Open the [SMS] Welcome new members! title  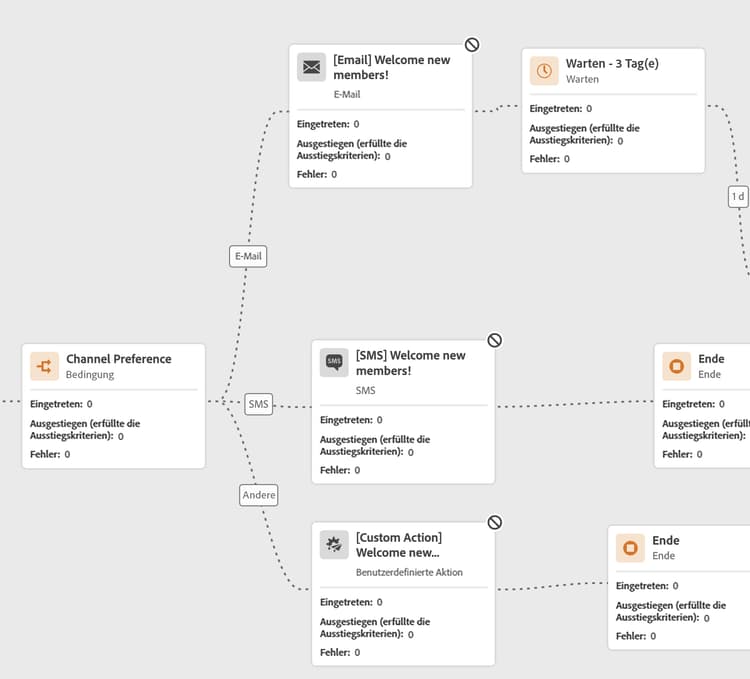tap(410, 363)
